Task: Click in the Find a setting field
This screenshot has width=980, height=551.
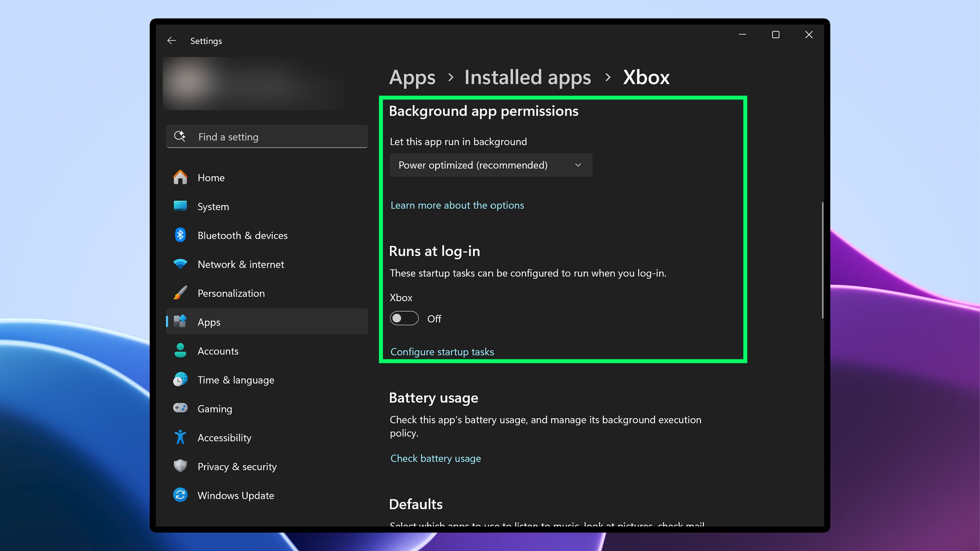Action: [267, 137]
